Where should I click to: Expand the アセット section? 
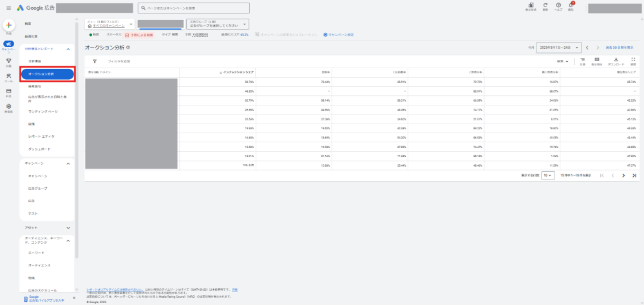pos(68,227)
